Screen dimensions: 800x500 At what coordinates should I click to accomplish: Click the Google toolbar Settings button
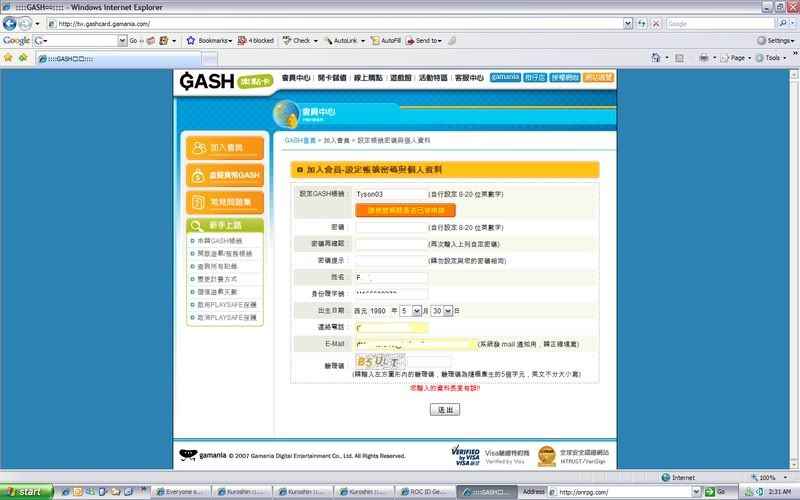pos(776,40)
